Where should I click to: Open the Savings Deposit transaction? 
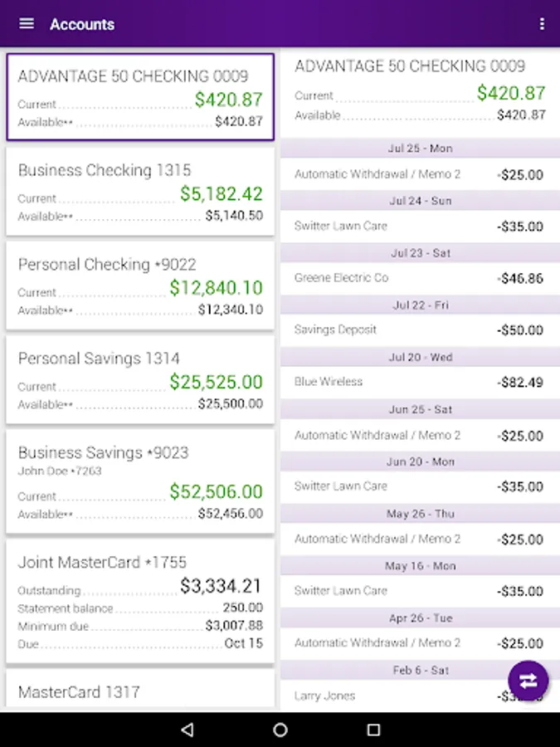click(x=420, y=330)
